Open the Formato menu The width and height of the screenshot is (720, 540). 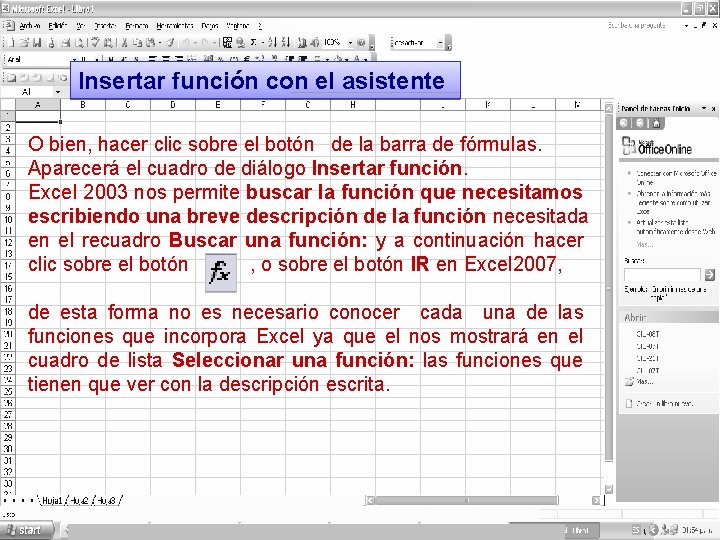pyautogui.click(x=137, y=26)
